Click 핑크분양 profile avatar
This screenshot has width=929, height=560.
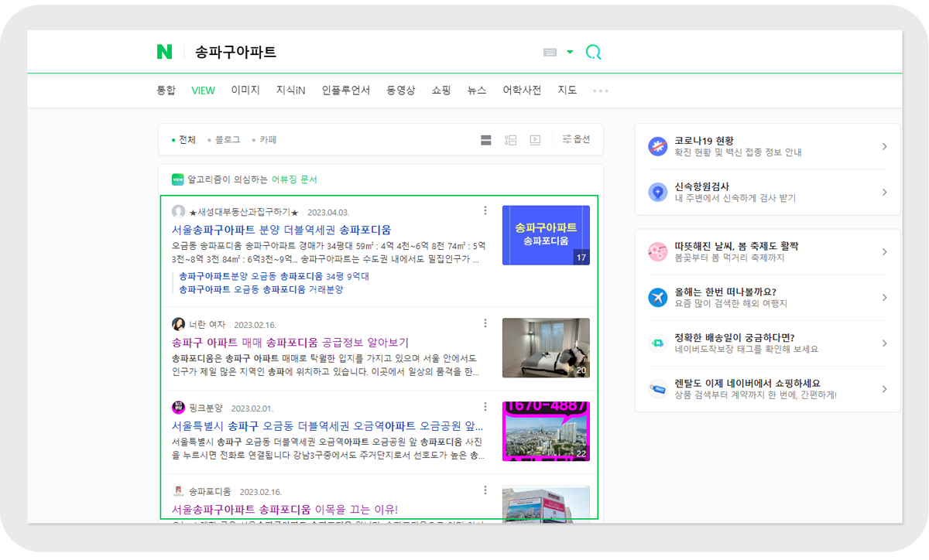178,408
